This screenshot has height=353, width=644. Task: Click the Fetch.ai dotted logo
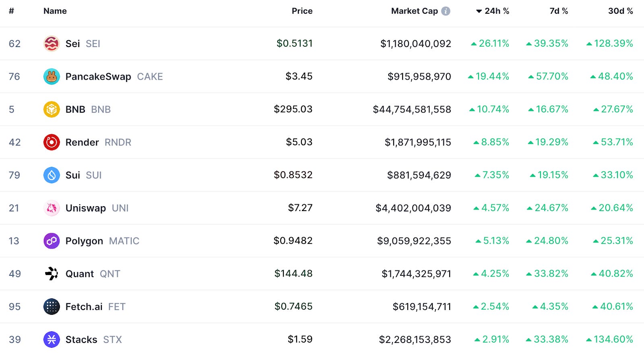[52, 307]
